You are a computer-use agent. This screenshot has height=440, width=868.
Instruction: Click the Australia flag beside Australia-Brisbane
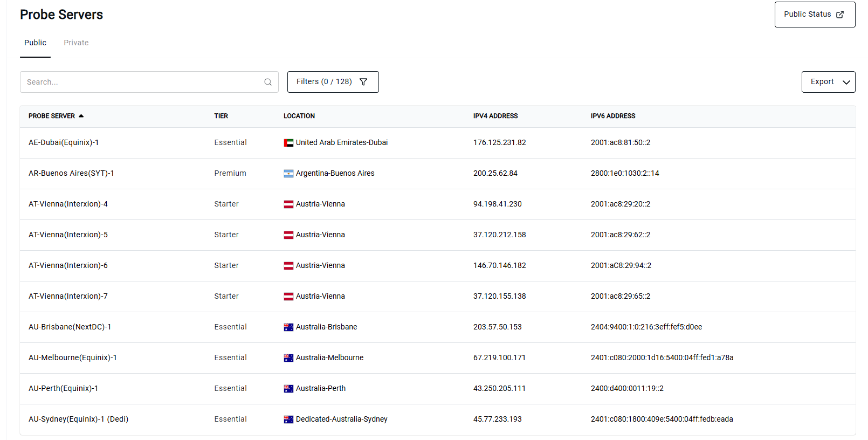[x=288, y=327]
